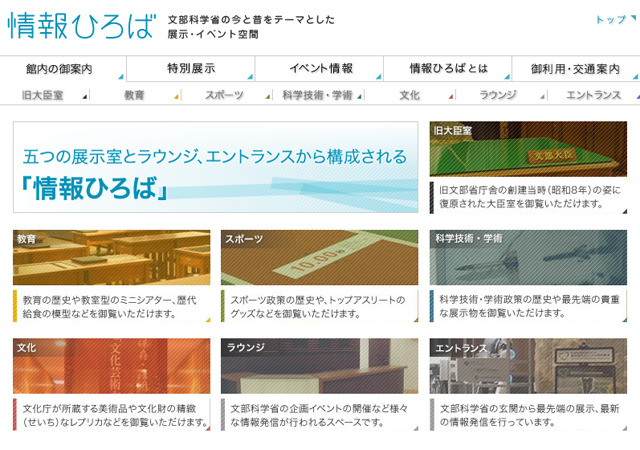The height and width of the screenshot is (450, 640).
Task: Click arrow icon next to トップ
Action: coord(633,18)
